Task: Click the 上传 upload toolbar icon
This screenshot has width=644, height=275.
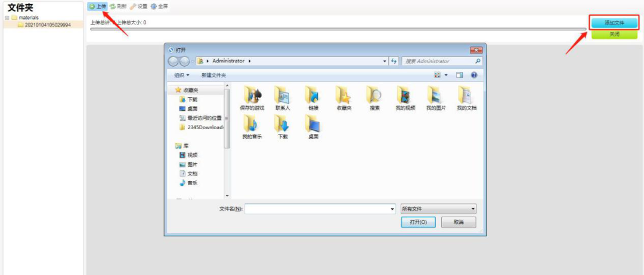Action: coord(92,6)
